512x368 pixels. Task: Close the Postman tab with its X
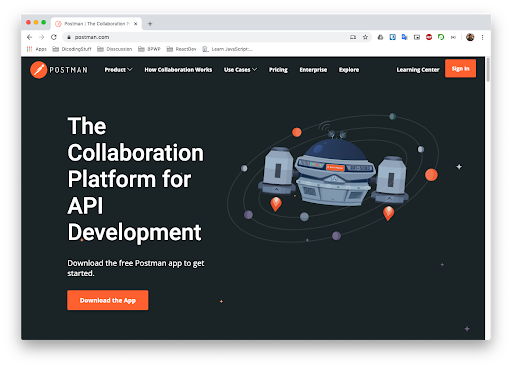(x=136, y=24)
